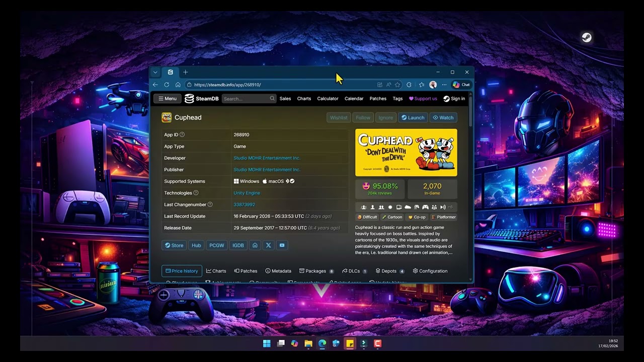Click the Watch button

pos(443,118)
